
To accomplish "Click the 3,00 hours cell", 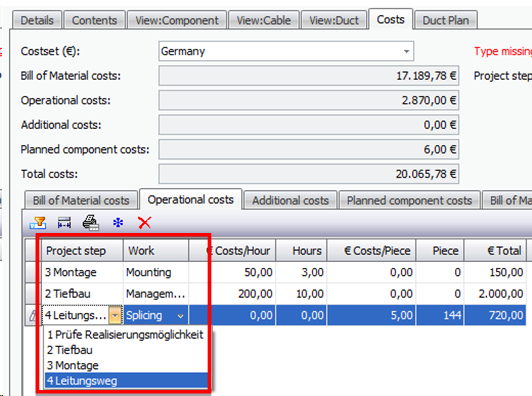I will tap(301, 272).
